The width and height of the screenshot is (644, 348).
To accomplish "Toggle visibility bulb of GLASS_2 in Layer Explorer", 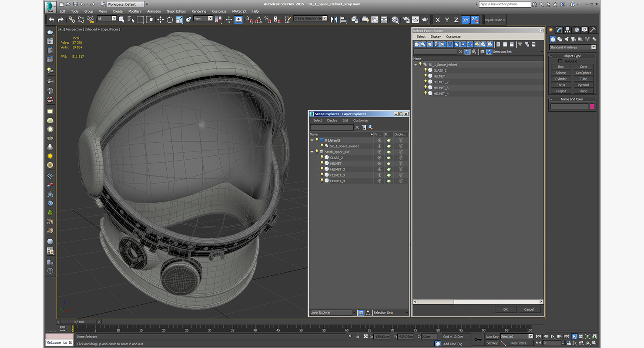I will (x=322, y=157).
